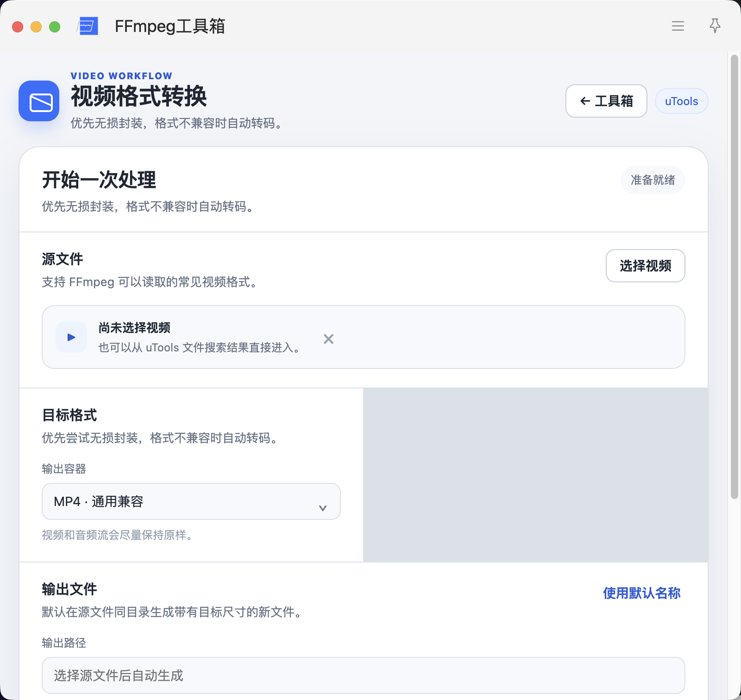
Task: Click the 输出文件 section title
Action: [x=69, y=589]
